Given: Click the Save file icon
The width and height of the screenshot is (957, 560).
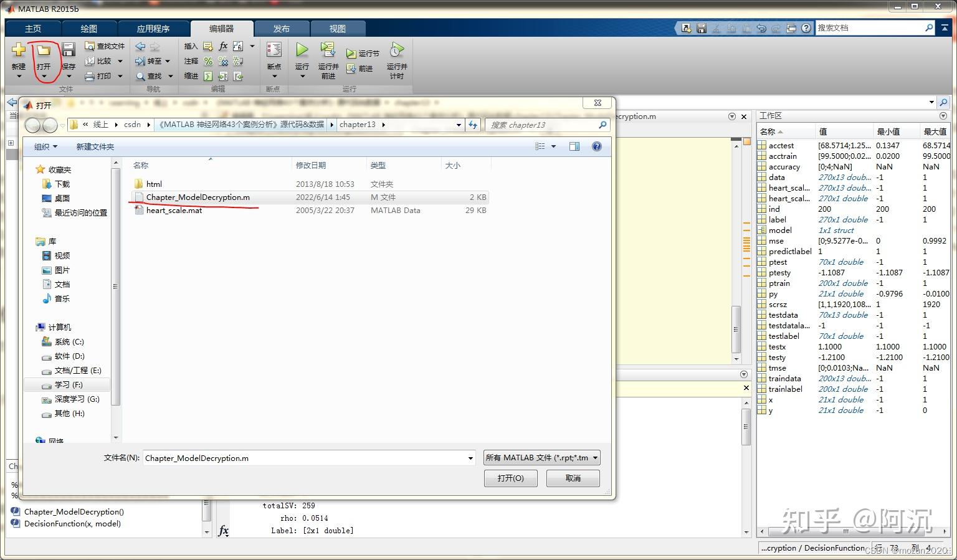Looking at the screenshot, I should pyautogui.click(x=69, y=50).
